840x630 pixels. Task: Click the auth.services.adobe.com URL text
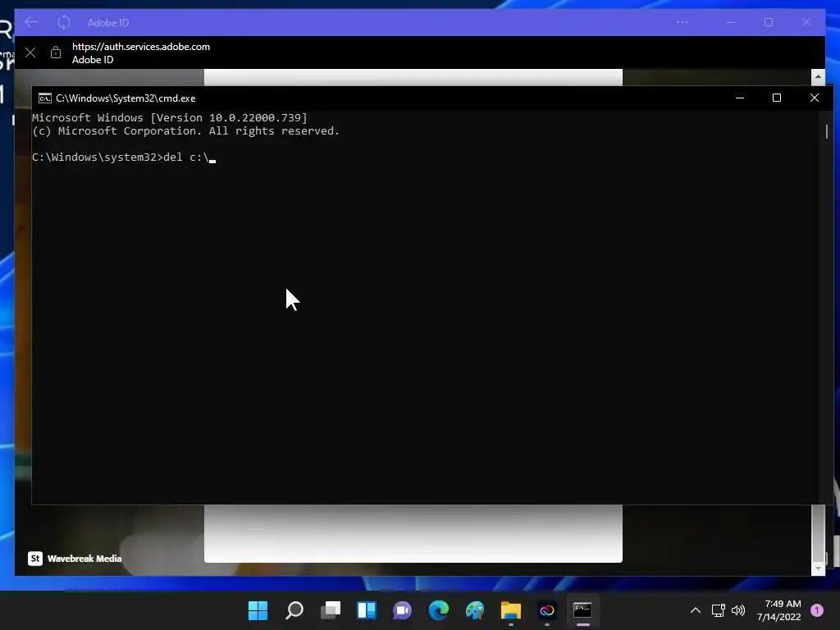tap(141, 47)
